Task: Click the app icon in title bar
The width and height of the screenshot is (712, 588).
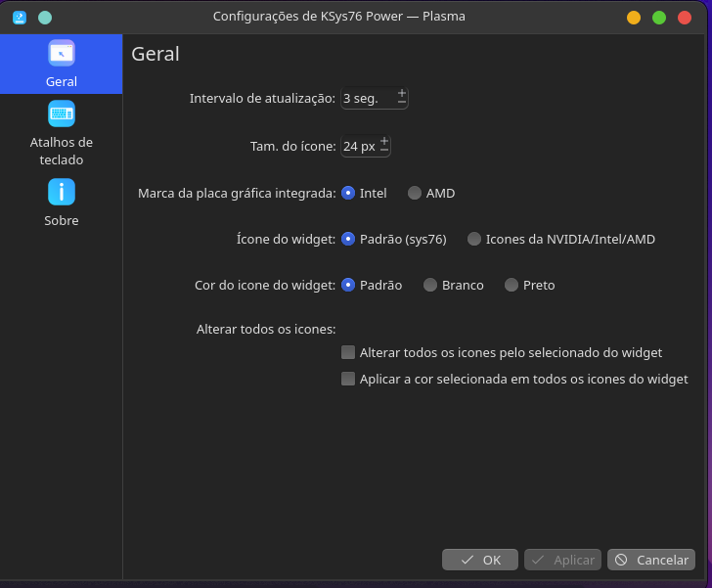Action: pyautogui.click(x=20, y=18)
